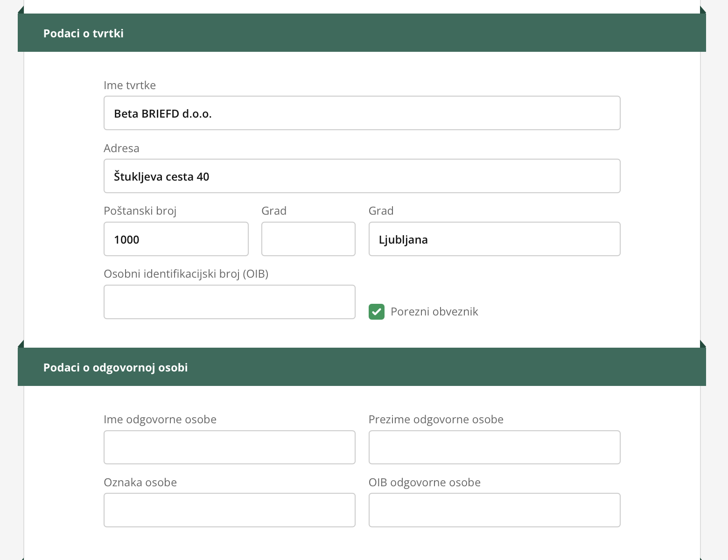Click the Podaci o odgovornoj osobi header
This screenshot has width=728, height=560.
coord(115,367)
